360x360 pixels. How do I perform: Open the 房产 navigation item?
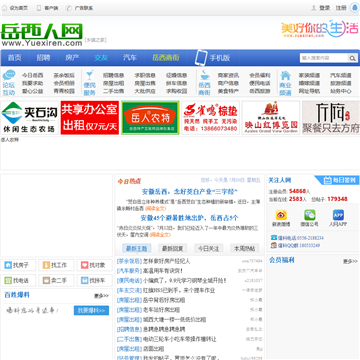(72, 57)
